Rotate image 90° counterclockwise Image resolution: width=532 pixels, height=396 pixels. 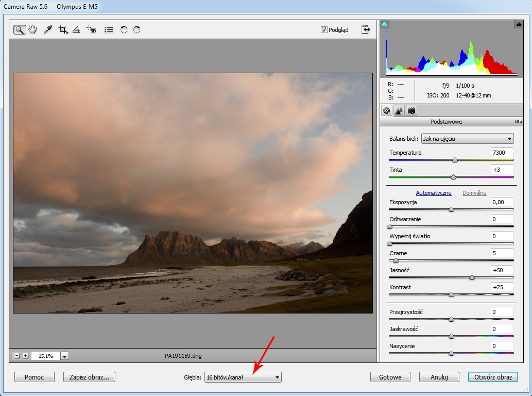(x=124, y=30)
